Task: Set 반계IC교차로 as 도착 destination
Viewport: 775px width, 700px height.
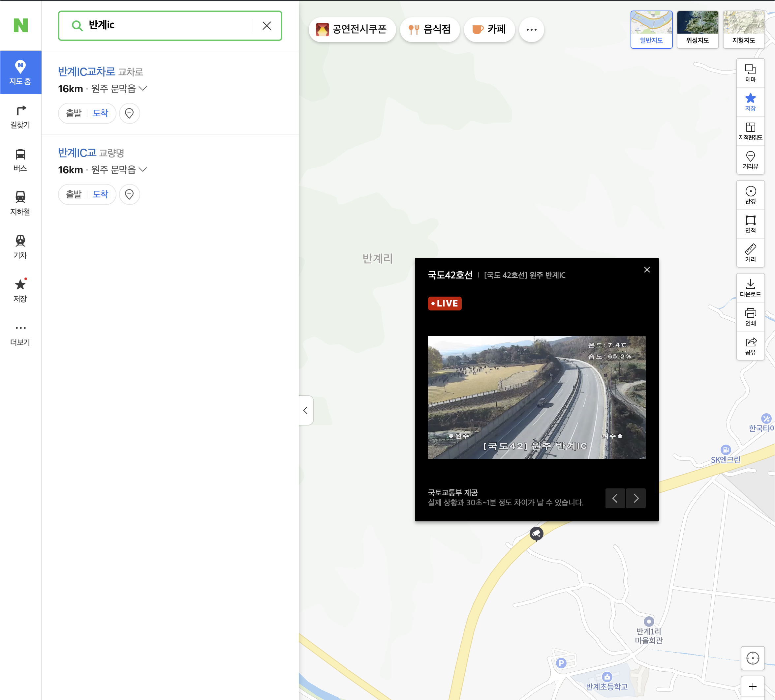Action: point(100,113)
